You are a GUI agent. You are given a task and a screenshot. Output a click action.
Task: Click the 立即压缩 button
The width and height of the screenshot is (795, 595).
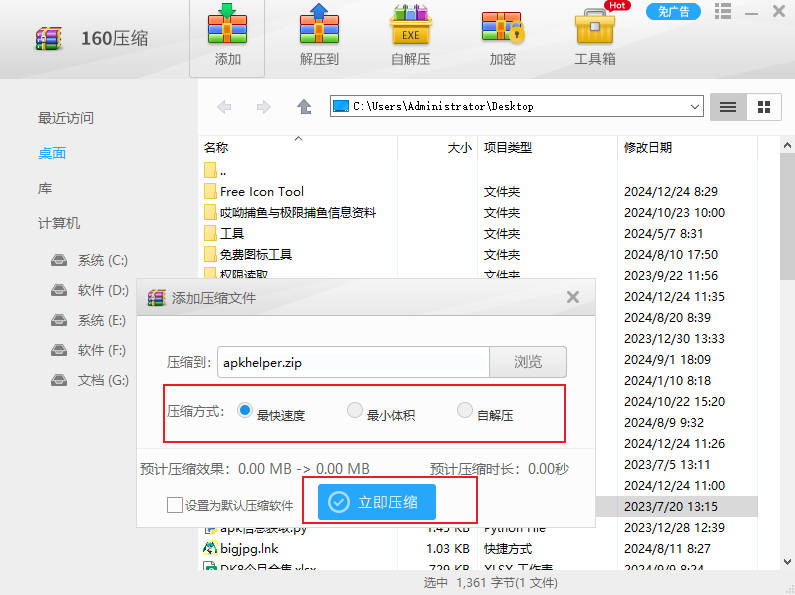376,502
